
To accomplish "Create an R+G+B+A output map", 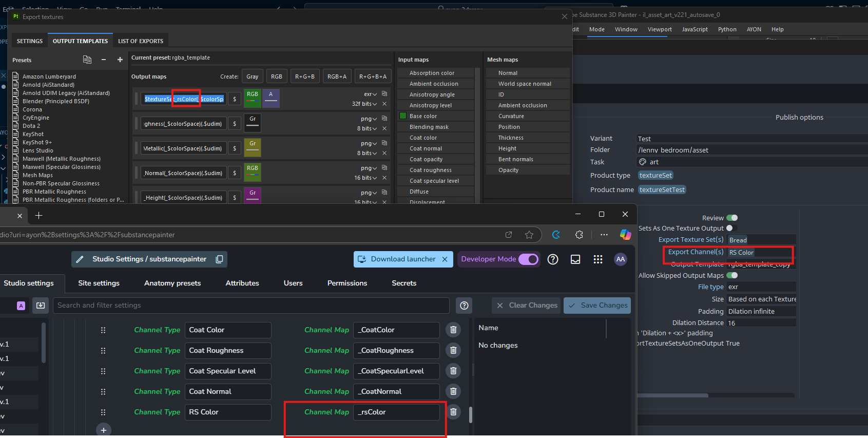I will point(373,77).
